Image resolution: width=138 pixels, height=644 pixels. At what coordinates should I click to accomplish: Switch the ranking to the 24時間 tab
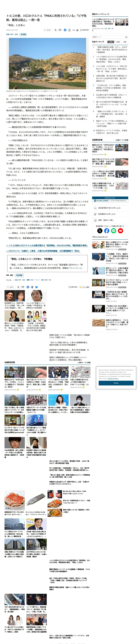point(118,42)
